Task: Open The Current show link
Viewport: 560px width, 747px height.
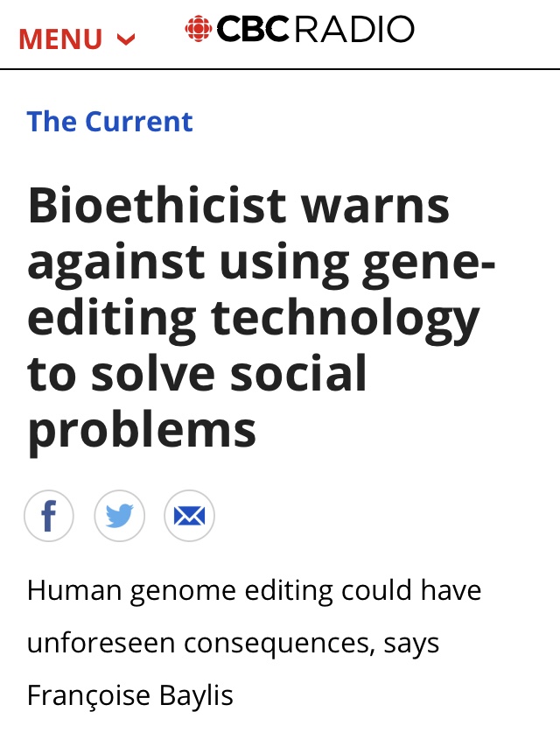Action: [109, 121]
